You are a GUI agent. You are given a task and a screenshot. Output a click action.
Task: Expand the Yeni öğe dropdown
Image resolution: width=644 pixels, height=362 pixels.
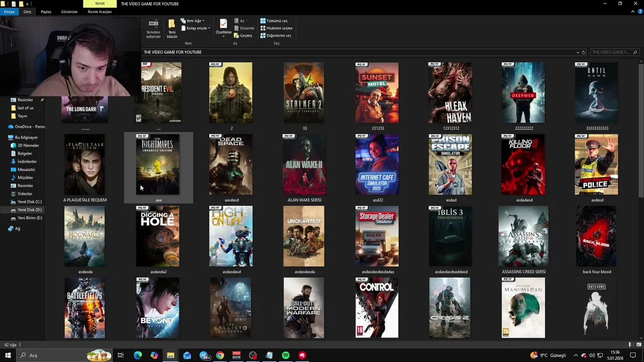click(193, 21)
